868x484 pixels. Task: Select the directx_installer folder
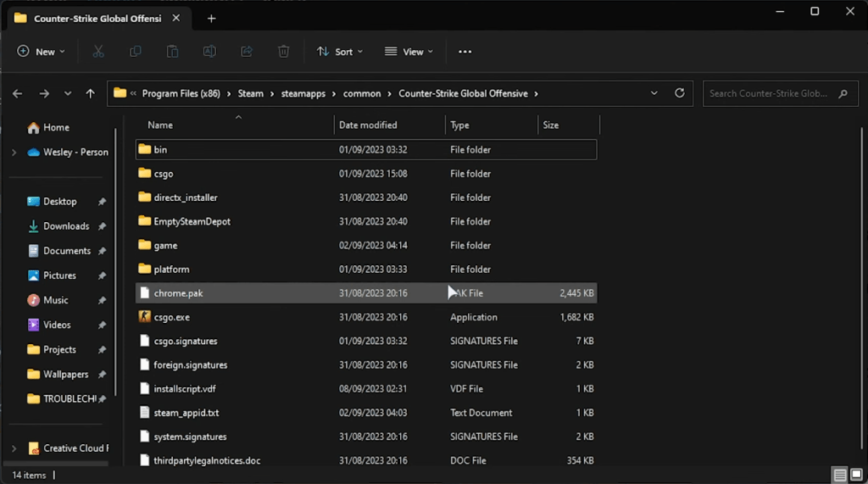[x=366, y=197]
